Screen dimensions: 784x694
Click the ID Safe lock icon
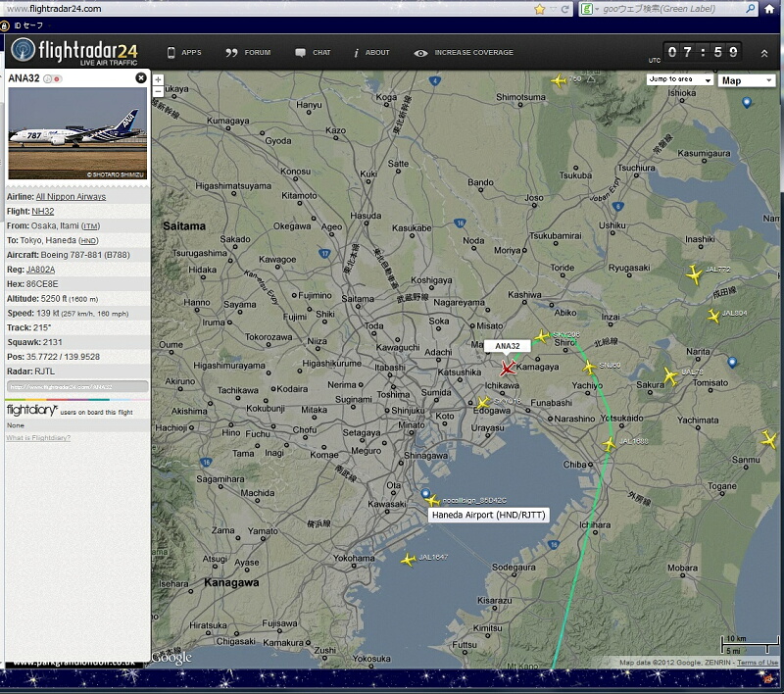pyautogui.click(x=5, y=25)
